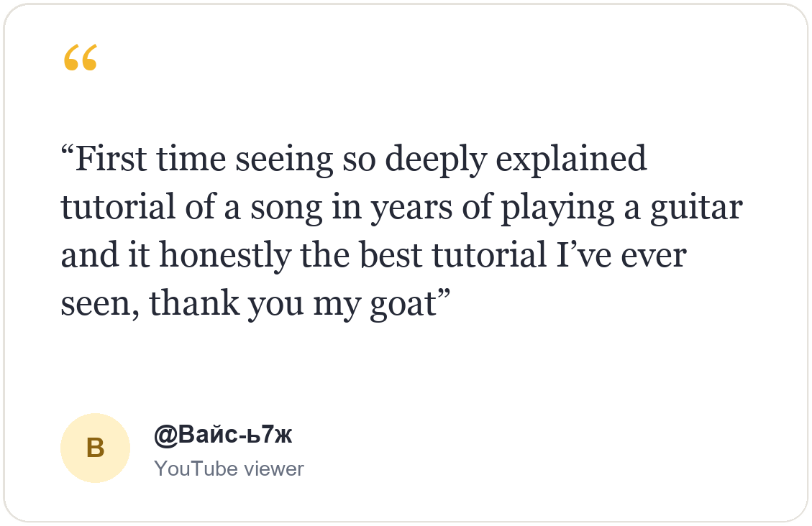Screen dimensions: 812x526
Task: Click the last line "seen, thank you my goat"
Action: click(x=255, y=304)
